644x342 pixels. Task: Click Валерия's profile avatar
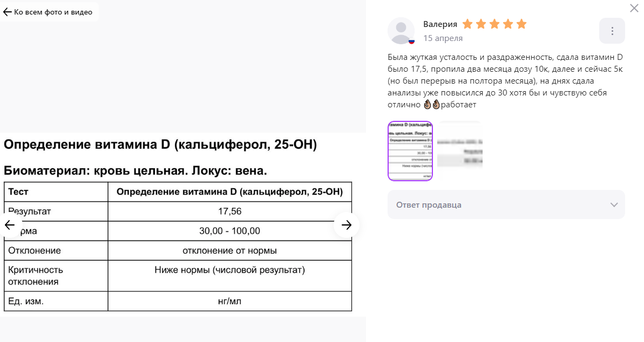[x=401, y=31]
